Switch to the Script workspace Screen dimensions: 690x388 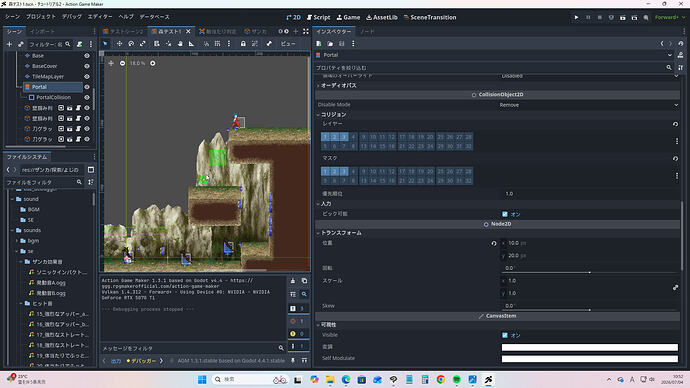(319, 18)
